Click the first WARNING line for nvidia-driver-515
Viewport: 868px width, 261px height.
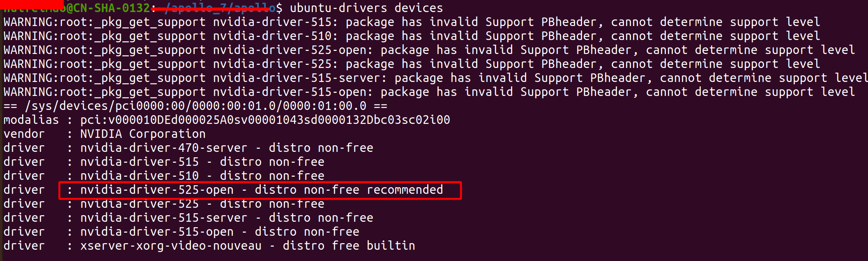[412, 22]
